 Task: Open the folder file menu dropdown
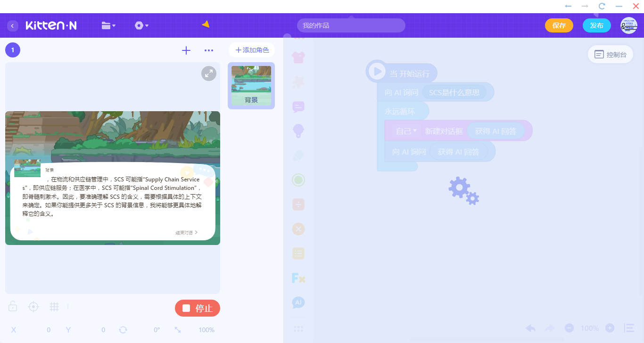[x=108, y=25]
